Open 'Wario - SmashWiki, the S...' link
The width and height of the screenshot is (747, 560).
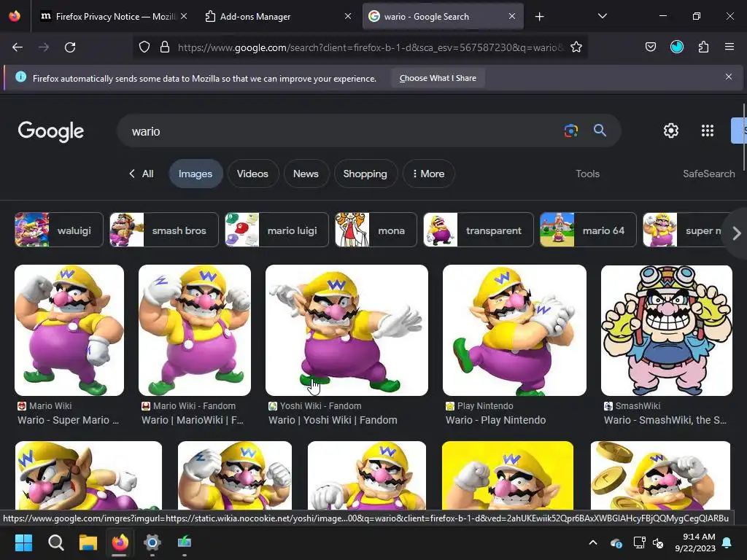pos(665,420)
